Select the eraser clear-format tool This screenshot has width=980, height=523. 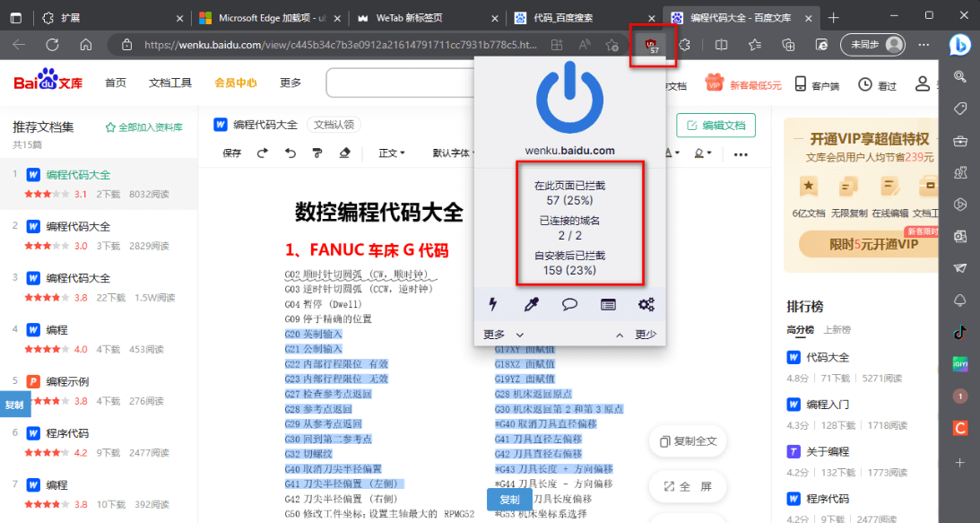coord(344,153)
